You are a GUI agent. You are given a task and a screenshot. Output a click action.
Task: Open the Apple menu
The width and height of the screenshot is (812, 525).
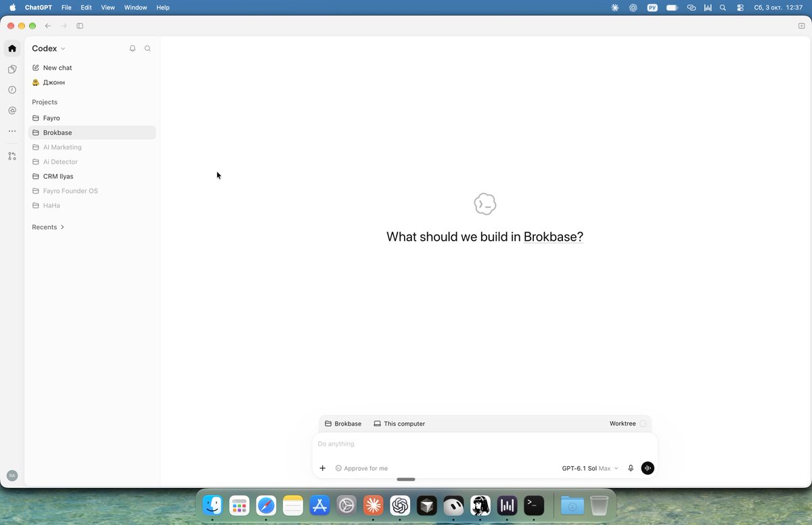12,7
